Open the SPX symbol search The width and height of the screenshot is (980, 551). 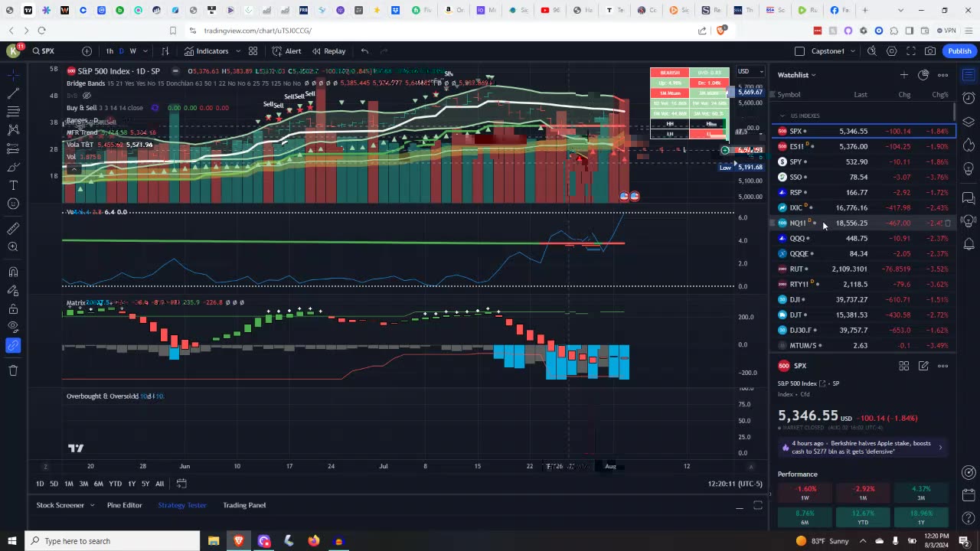coord(44,51)
